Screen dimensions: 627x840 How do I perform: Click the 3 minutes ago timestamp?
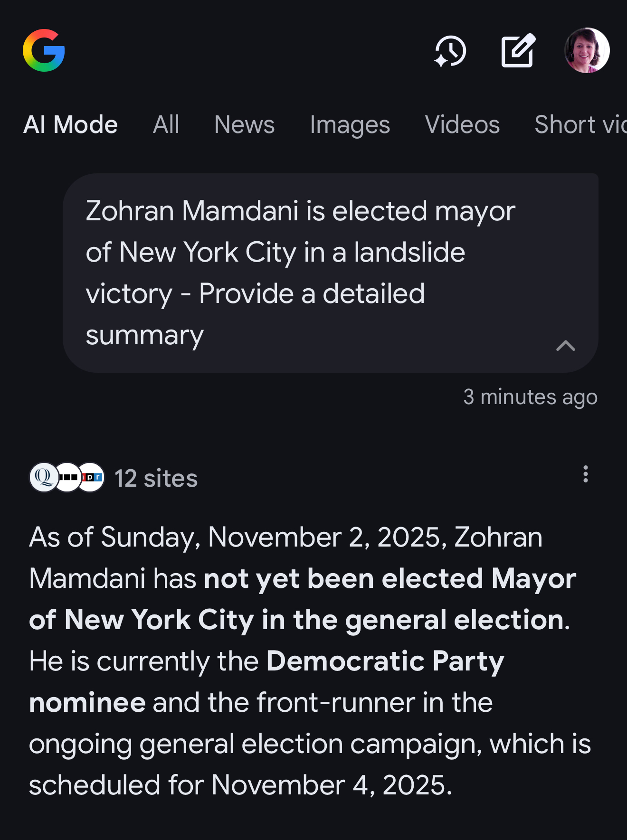click(x=530, y=397)
